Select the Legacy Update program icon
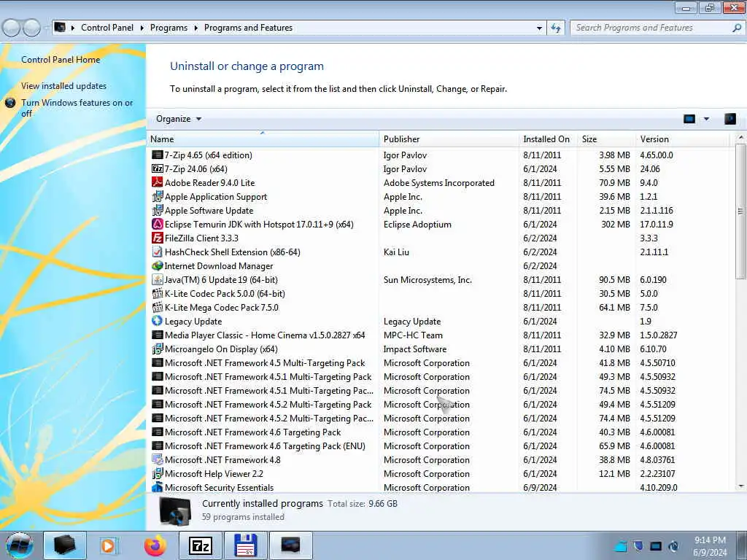This screenshot has width=747, height=560. (158, 321)
